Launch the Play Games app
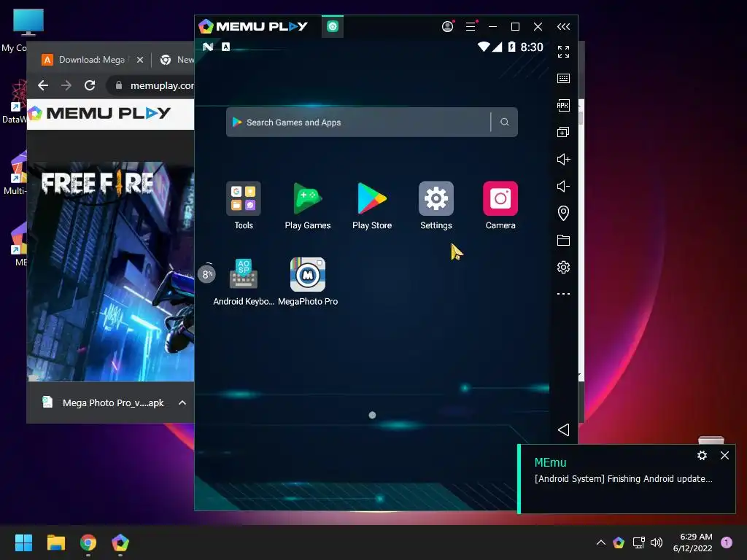747x560 pixels. [307, 198]
